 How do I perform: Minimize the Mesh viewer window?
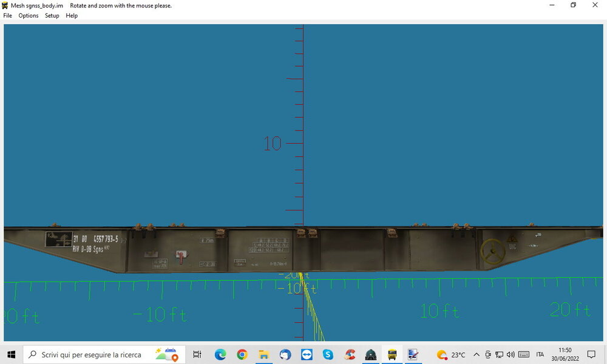(x=552, y=5)
